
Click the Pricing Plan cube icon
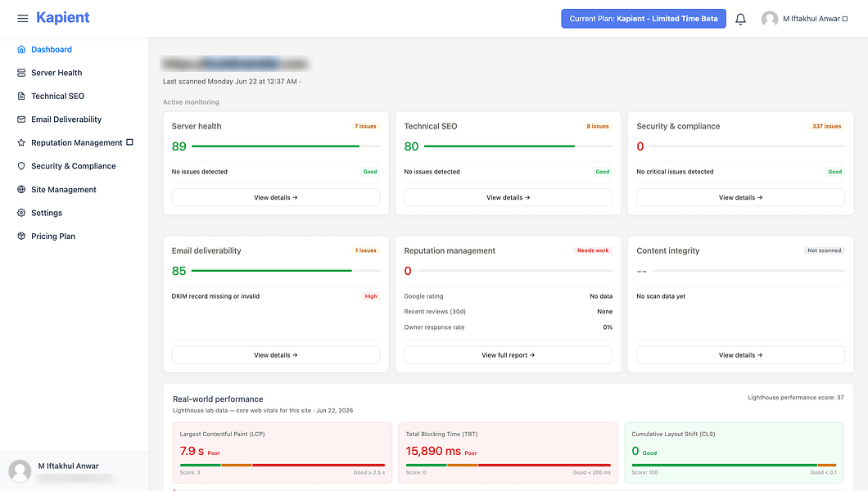pos(21,236)
